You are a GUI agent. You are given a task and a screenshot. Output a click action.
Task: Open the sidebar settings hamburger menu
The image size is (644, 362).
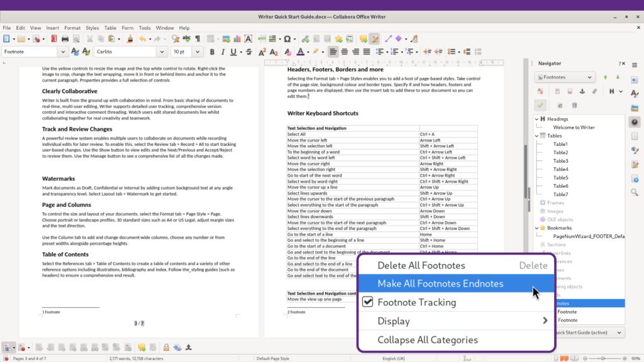635,65
